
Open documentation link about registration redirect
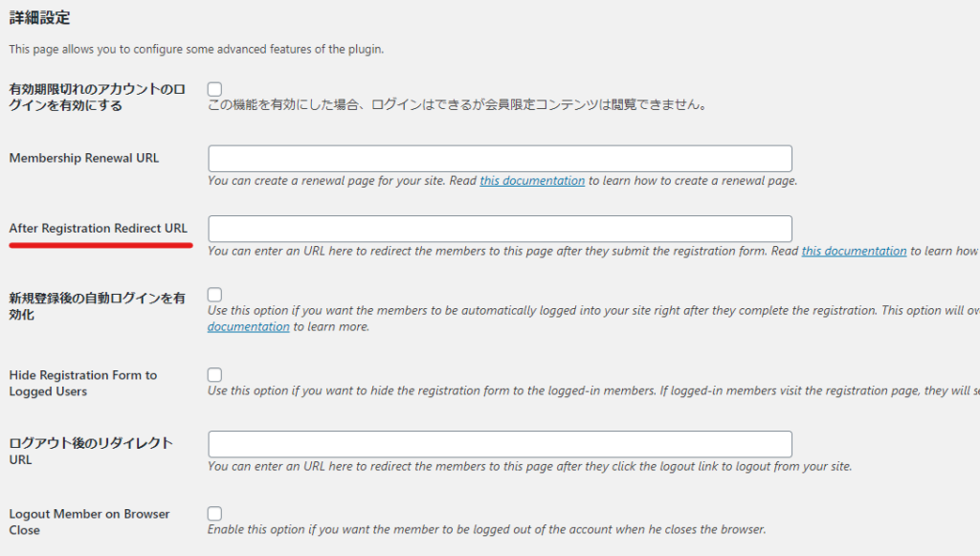[854, 251]
